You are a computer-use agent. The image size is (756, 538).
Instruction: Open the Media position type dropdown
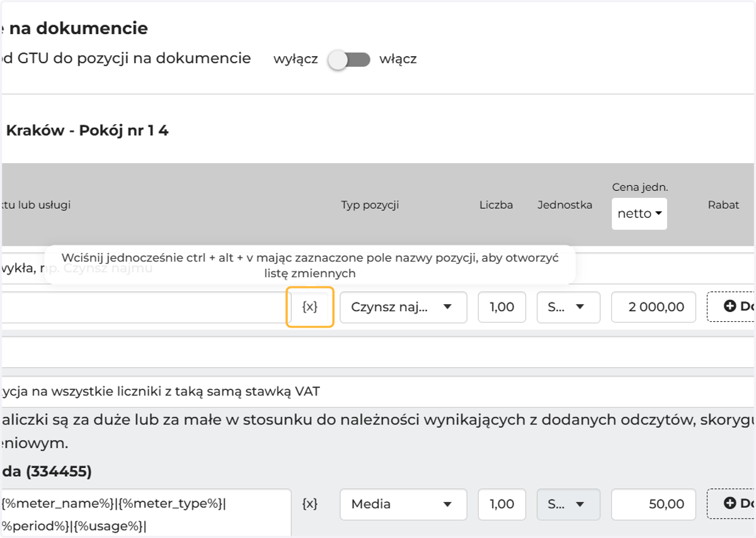pos(403,504)
